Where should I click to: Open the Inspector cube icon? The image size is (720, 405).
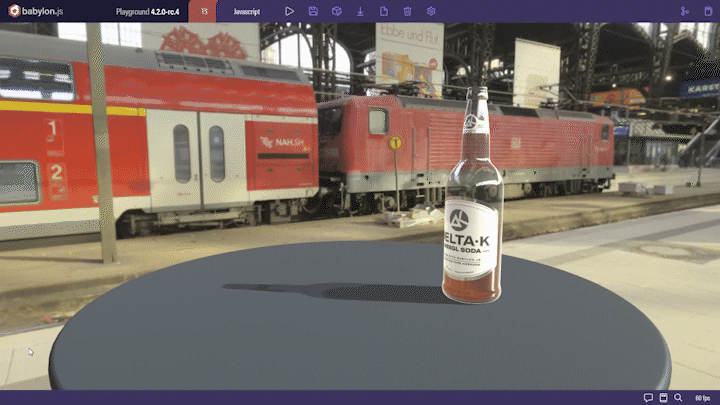[337, 11]
